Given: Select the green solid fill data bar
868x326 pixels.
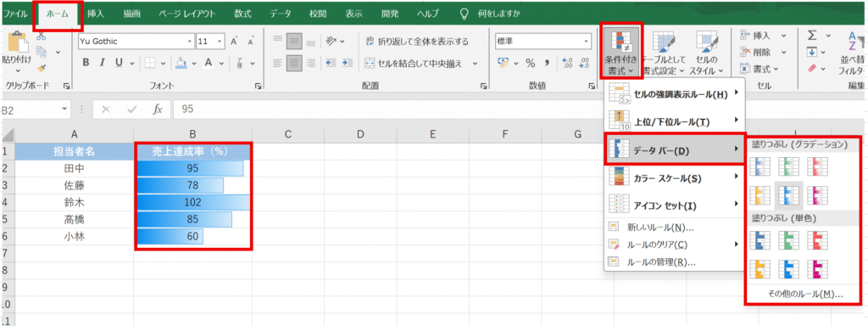Looking at the screenshot, I should pos(788,240).
